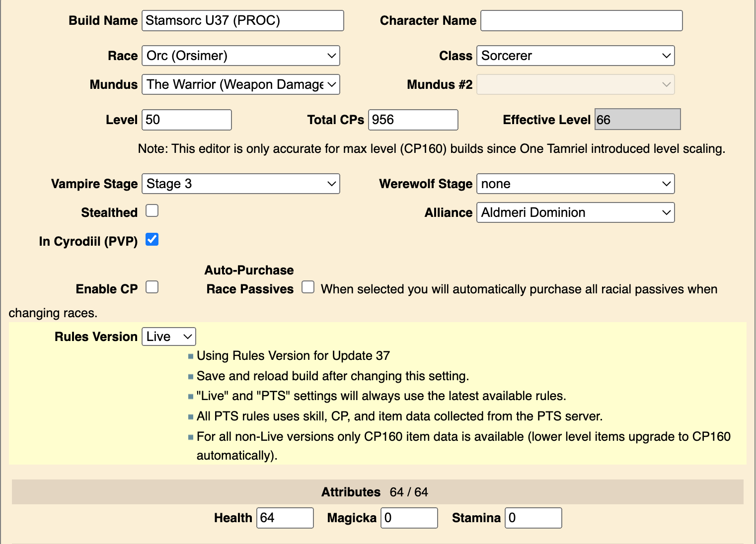Click the Stamina attribute input field

point(533,518)
